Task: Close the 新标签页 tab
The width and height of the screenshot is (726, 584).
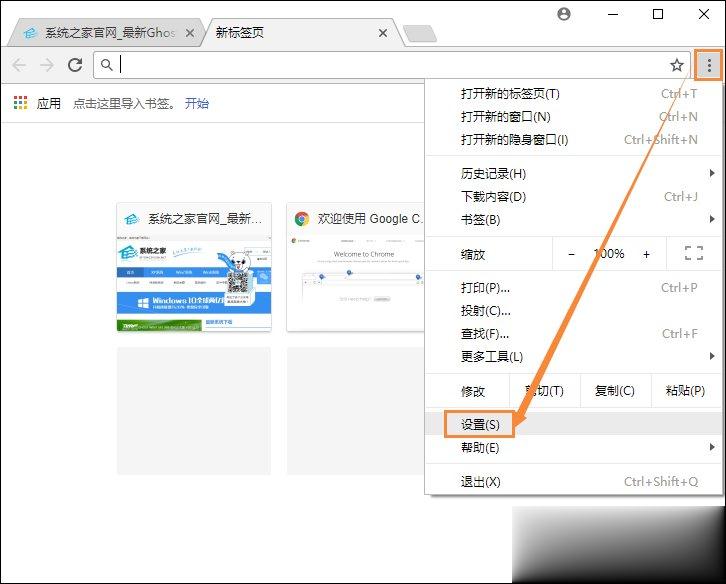Action: click(382, 33)
